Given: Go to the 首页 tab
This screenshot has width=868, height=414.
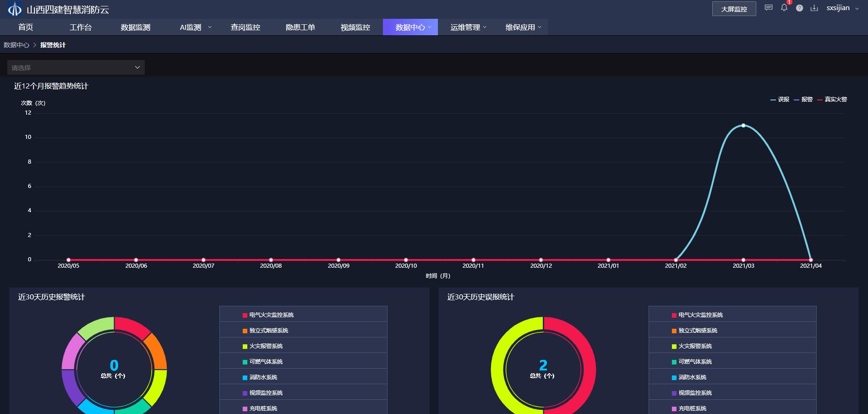Looking at the screenshot, I should (26, 28).
